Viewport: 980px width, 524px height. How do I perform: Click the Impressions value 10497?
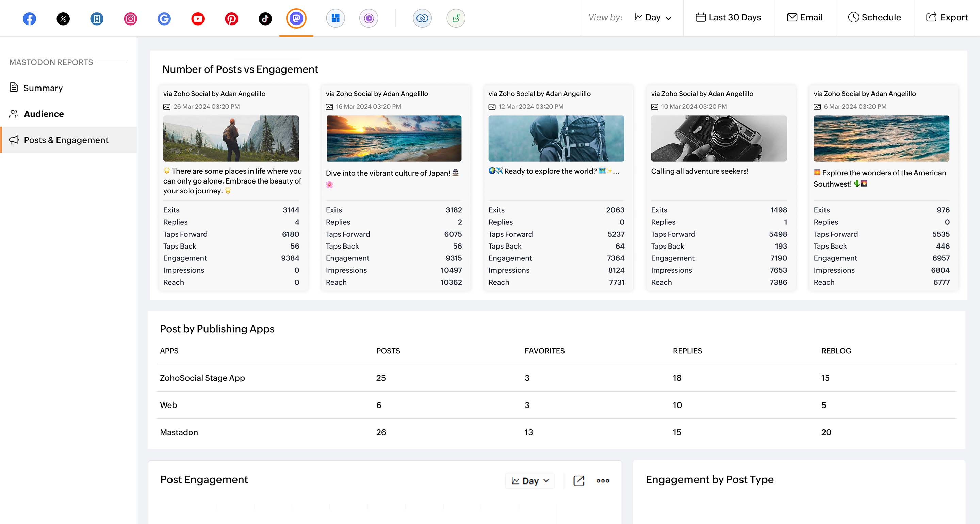pyautogui.click(x=451, y=270)
